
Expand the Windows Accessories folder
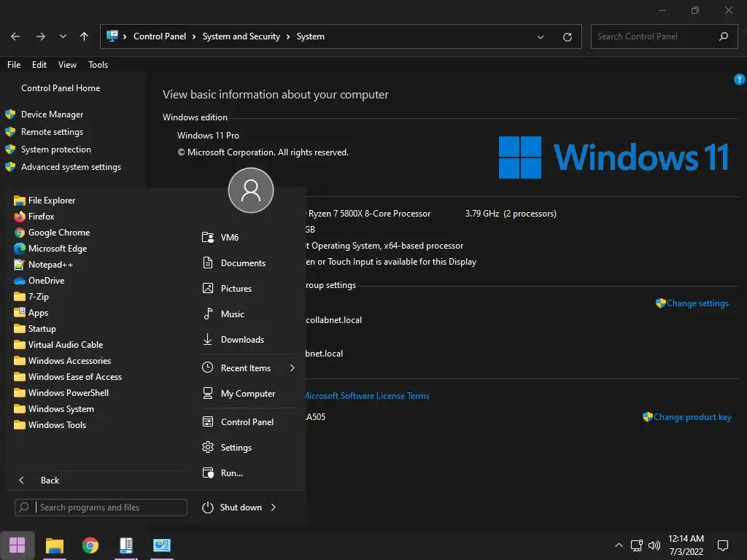click(x=69, y=361)
